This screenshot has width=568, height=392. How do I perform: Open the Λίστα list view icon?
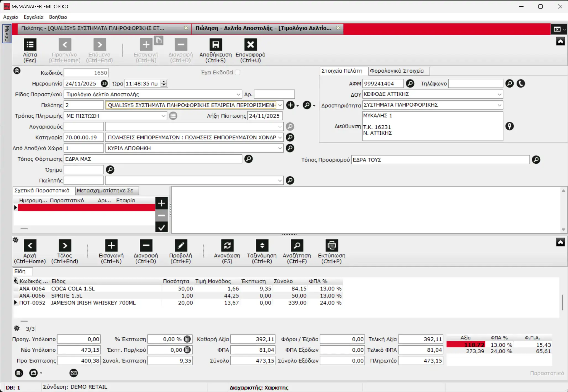pyautogui.click(x=30, y=45)
